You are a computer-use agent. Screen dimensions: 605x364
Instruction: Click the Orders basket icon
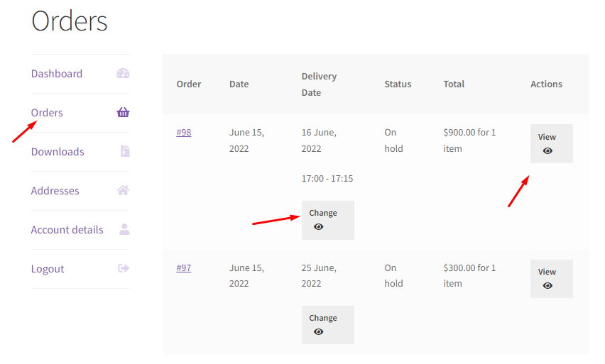pos(123,113)
